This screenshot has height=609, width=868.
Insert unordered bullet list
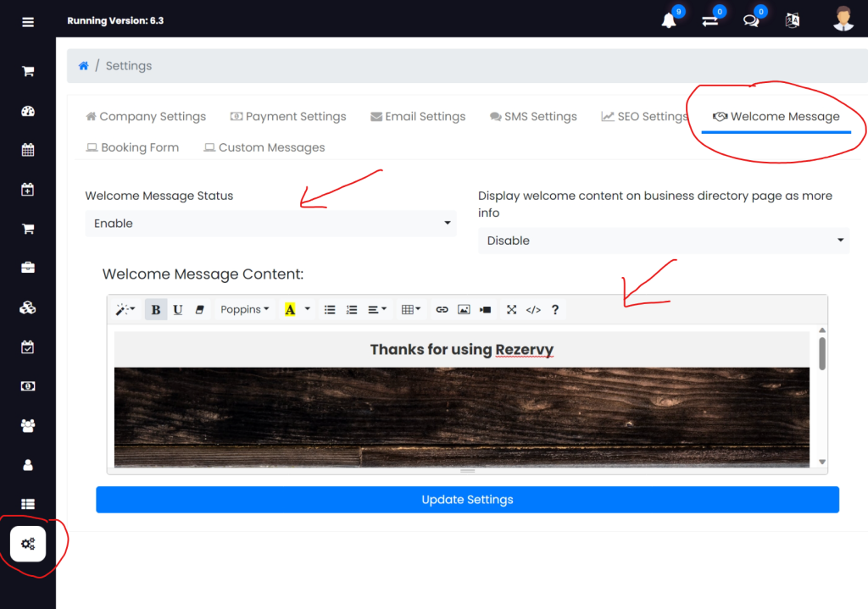click(x=330, y=309)
